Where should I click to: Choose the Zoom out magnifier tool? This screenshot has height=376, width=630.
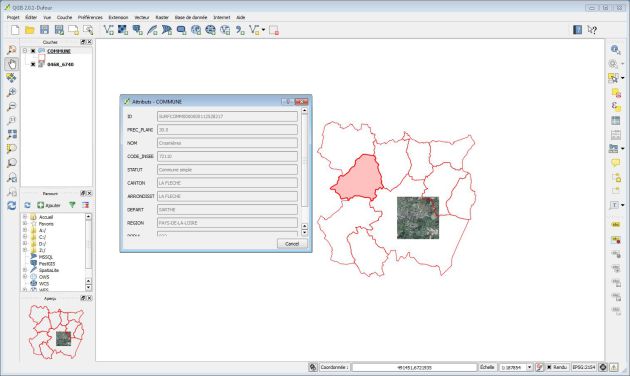pyautogui.click(x=12, y=106)
